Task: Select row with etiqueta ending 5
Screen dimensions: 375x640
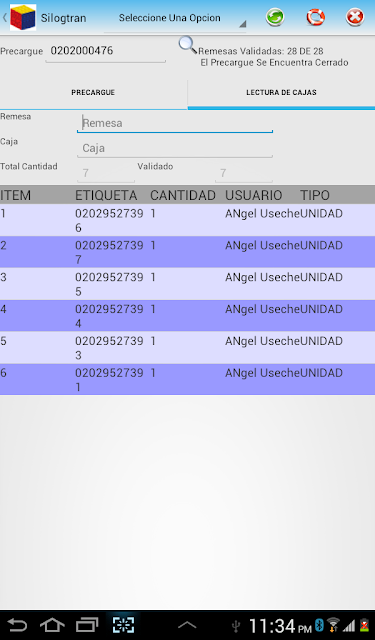Action: click(x=187, y=284)
